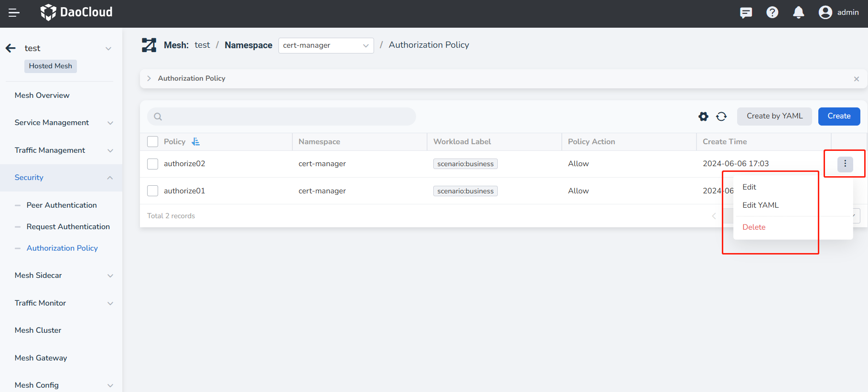Select Edit YAML from context menu
The height and width of the screenshot is (392, 868).
pos(760,205)
